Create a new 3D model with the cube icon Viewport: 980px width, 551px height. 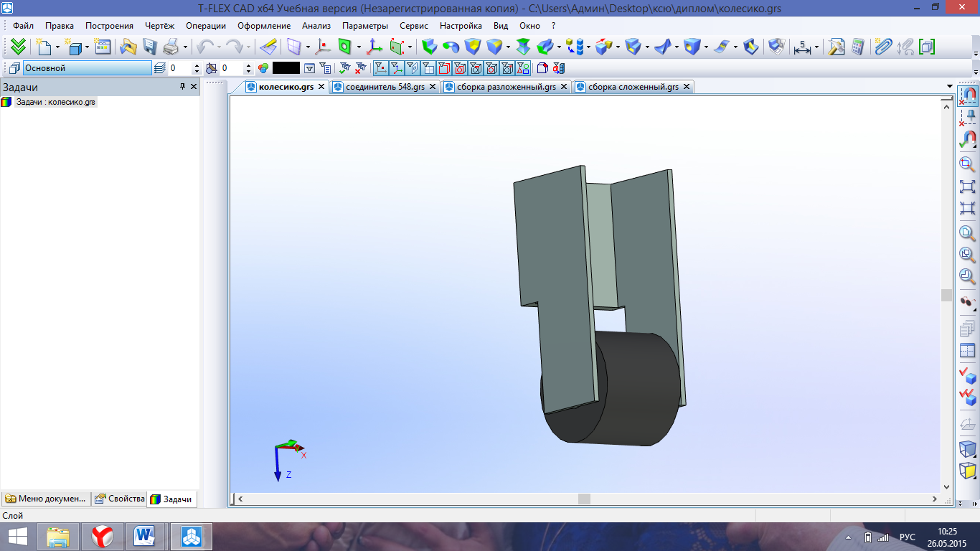point(74,47)
